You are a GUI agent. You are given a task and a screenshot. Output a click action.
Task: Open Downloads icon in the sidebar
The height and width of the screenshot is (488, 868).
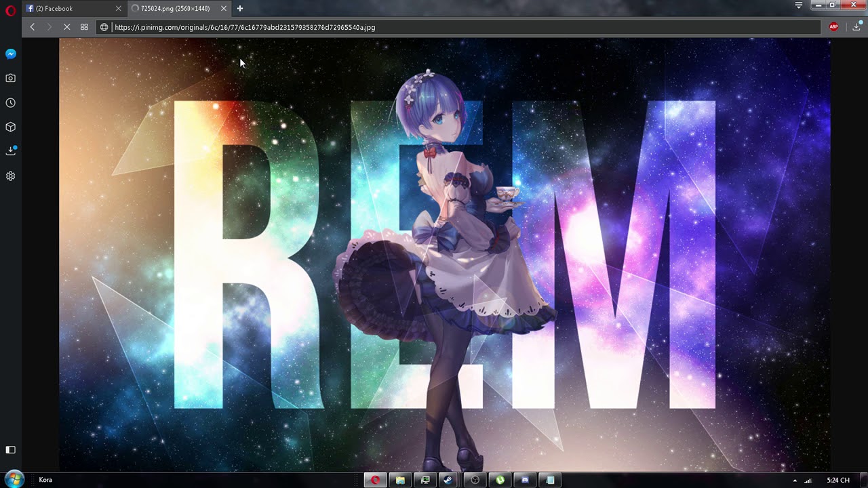tap(11, 150)
